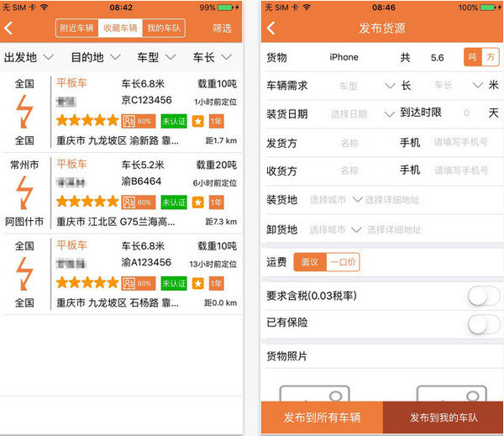Screen dimensions: 504x436
Task: Open the 出发地 filter dropdown
Action: (x=29, y=58)
